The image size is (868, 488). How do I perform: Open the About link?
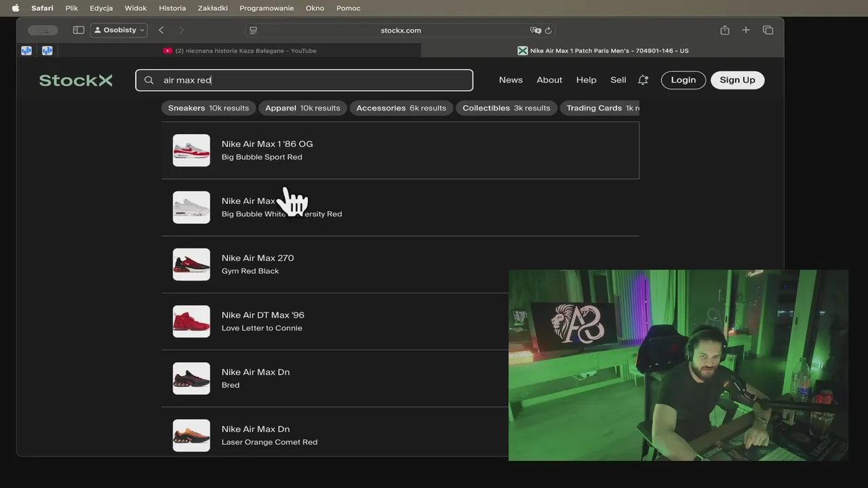coord(549,80)
